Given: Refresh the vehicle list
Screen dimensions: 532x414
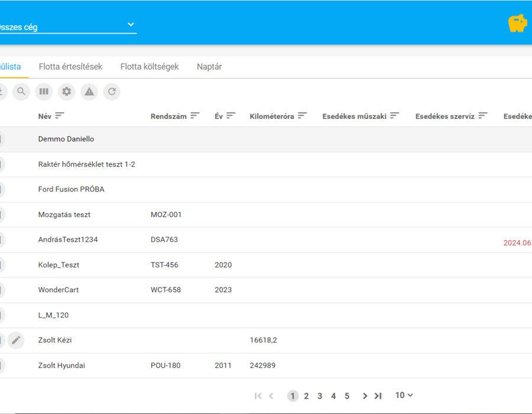Looking at the screenshot, I should click(112, 92).
